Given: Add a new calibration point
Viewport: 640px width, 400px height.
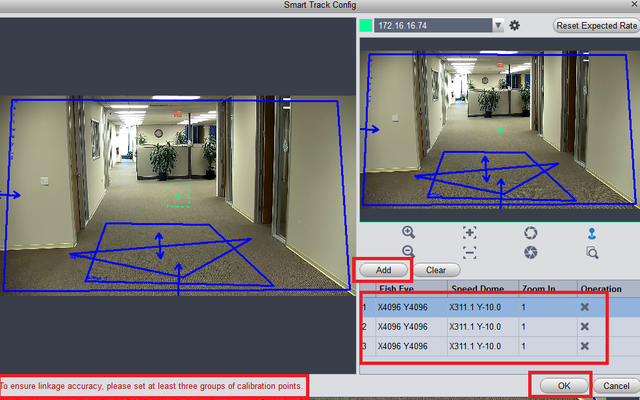Looking at the screenshot, I should [383, 270].
